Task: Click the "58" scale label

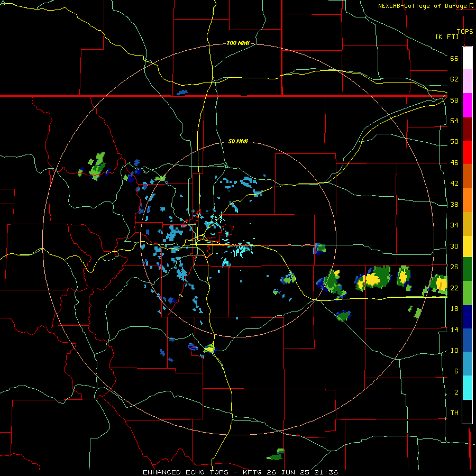Action: pyautogui.click(x=454, y=100)
